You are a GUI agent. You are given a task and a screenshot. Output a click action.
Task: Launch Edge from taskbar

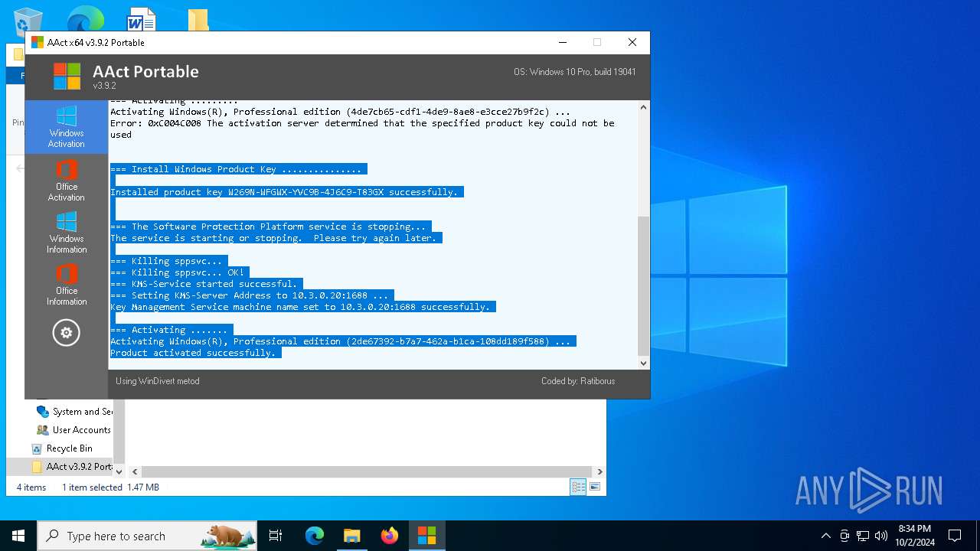point(315,536)
